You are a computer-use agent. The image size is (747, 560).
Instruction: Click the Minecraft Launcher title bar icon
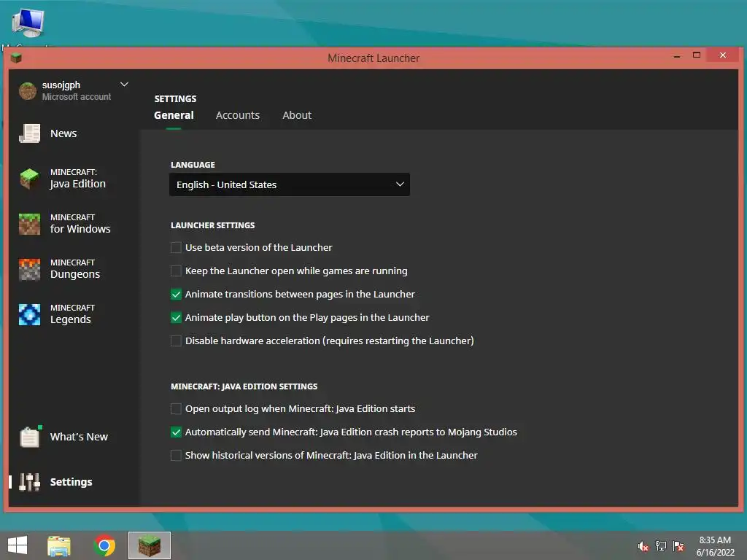[16, 58]
